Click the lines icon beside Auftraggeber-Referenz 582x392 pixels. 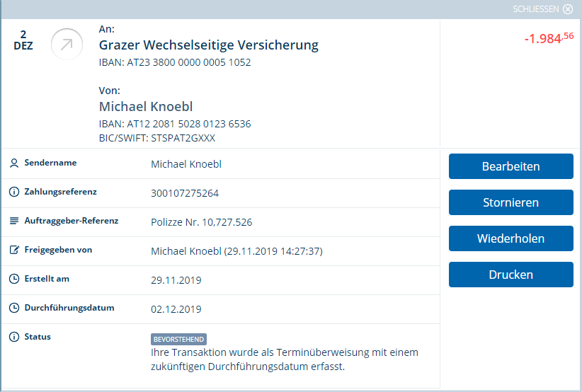click(14, 221)
